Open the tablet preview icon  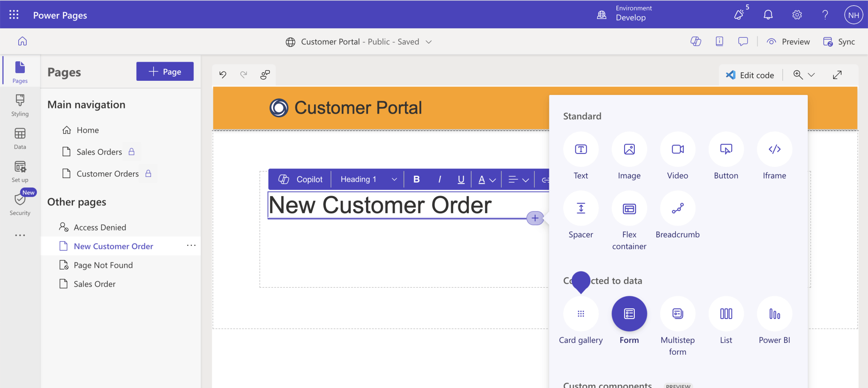(x=719, y=41)
